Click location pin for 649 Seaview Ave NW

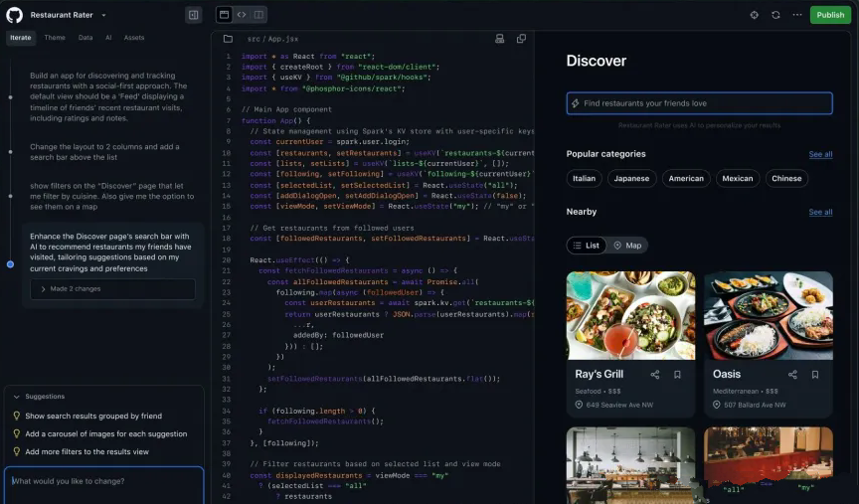coord(579,405)
